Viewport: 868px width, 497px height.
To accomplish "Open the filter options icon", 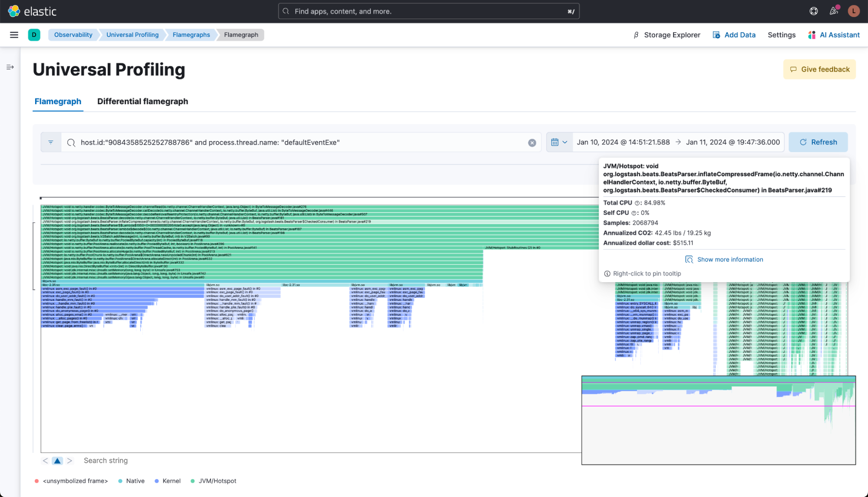I will [x=51, y=142].
